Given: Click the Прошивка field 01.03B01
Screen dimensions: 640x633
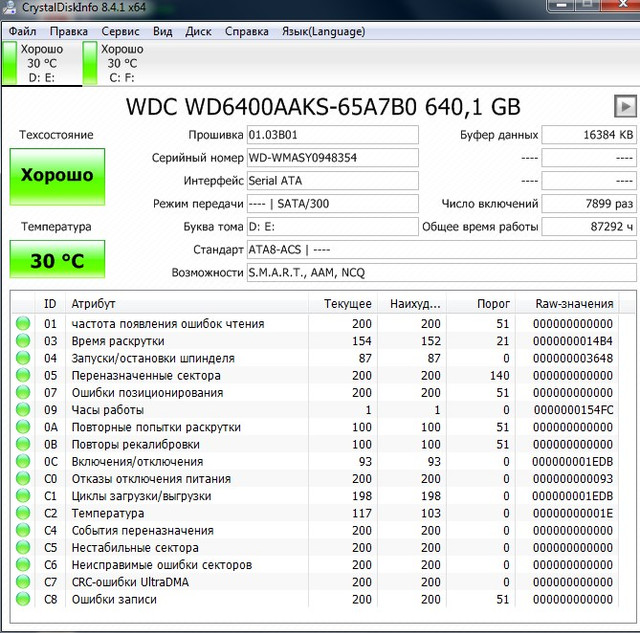Looking at the screenshot, I should pyautogui.click(x=333, y=135).
